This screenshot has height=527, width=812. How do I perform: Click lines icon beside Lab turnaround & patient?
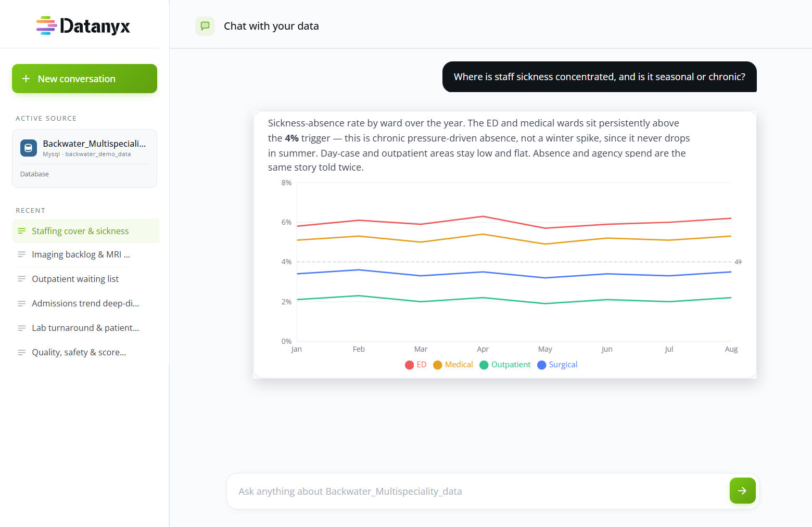[22, 328]
